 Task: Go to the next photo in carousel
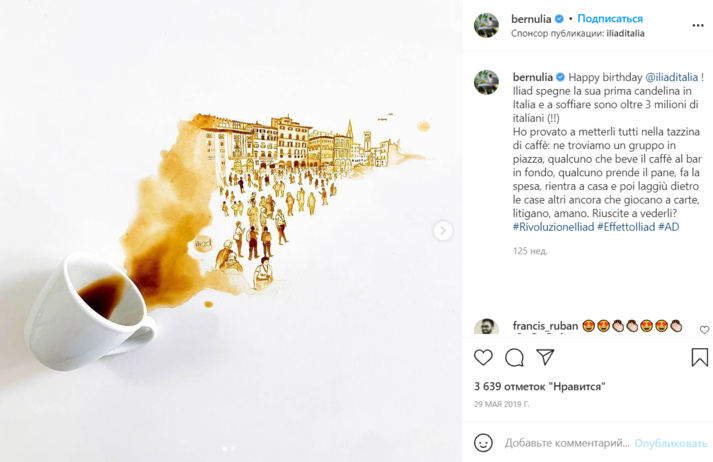tap(443, 231)
